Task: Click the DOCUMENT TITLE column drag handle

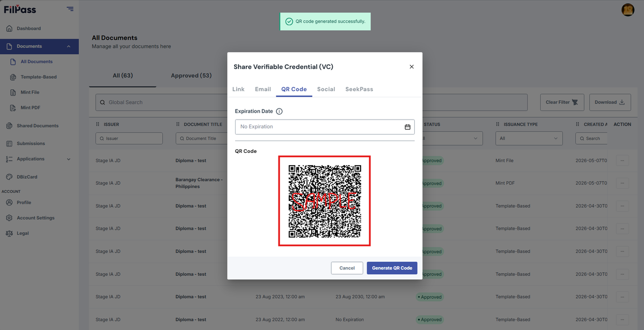Action: tap(178, 124)
